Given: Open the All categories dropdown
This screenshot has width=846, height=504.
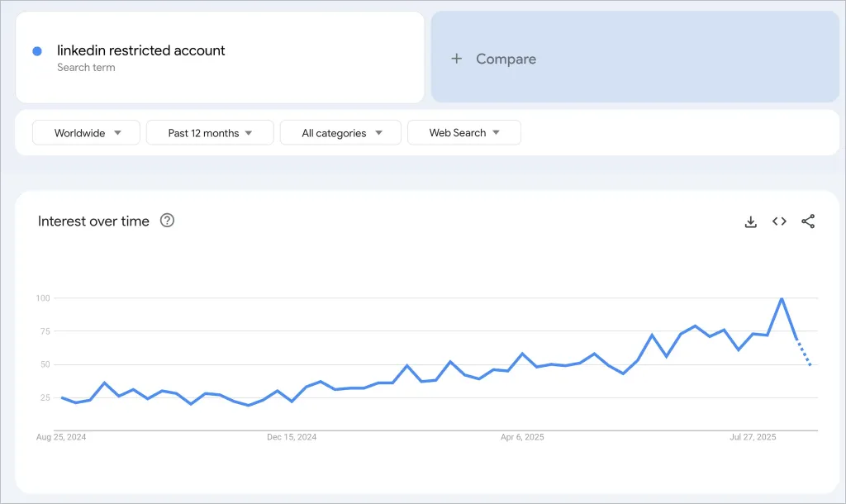Looking at the screenshot, I should (x=340, y=133).
